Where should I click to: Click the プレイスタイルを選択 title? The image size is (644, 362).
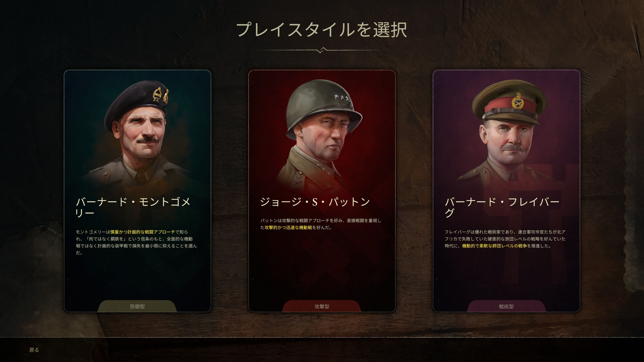(x=322, y=29)
